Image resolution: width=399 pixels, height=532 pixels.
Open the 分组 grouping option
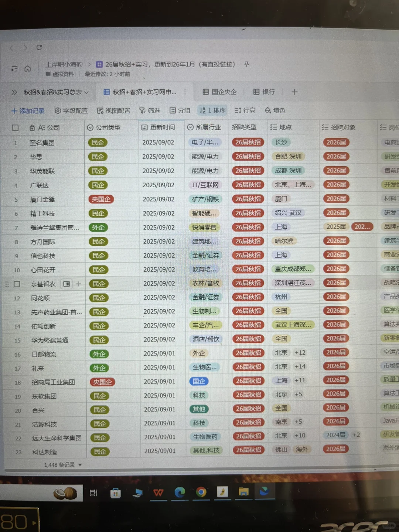point(180,110)
